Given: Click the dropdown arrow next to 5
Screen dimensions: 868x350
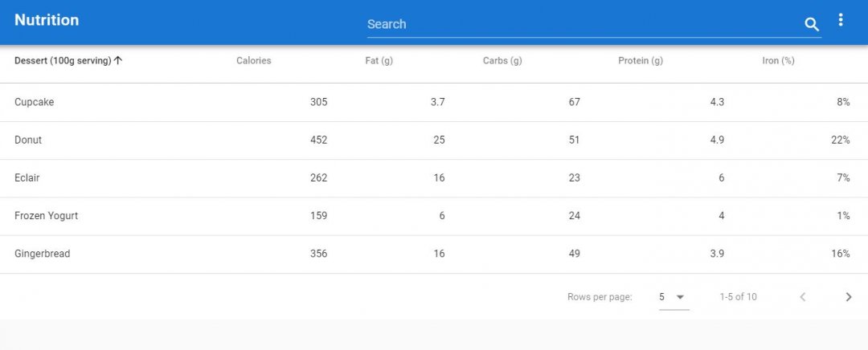Looking at the screenshot, I should 681,298.
